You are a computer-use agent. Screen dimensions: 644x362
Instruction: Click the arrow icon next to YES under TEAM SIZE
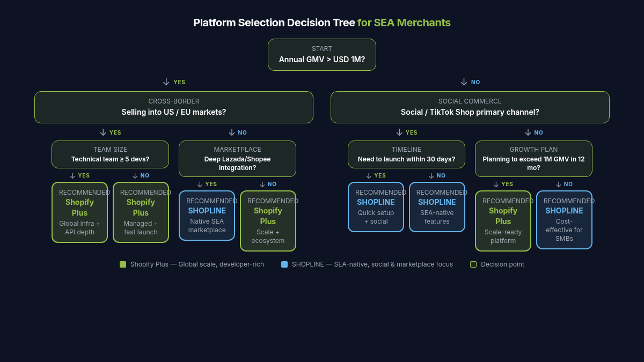pyautogui.click(x=72, y=175)
